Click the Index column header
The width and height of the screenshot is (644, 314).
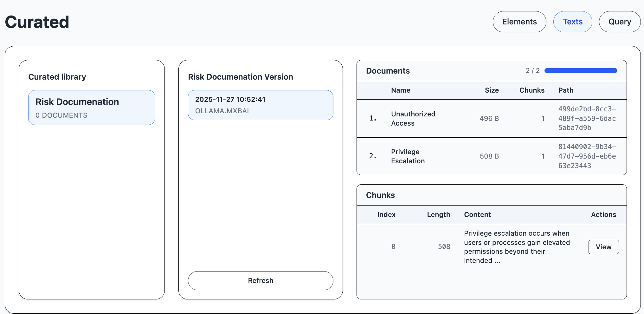(386, 215)
